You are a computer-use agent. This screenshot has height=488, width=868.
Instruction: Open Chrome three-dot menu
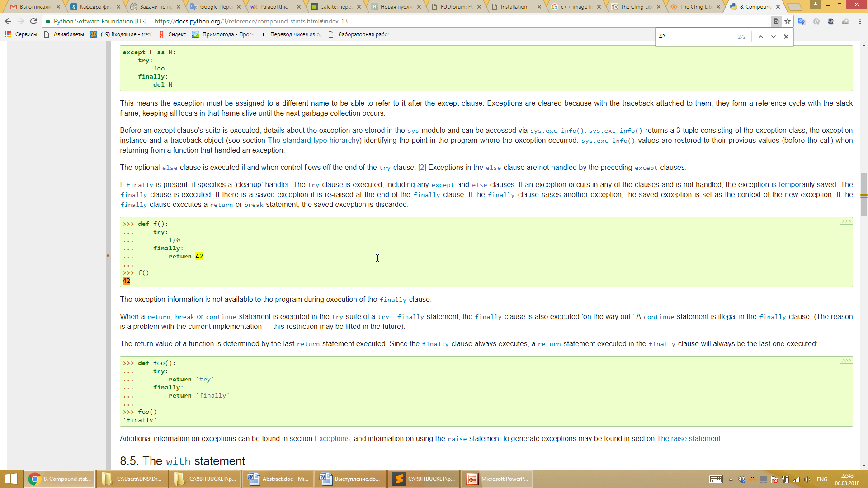coord(860,21)
